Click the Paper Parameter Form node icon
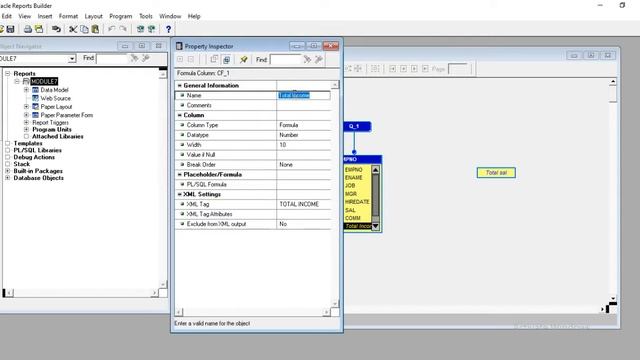The image size is (640, 360). 36,115
